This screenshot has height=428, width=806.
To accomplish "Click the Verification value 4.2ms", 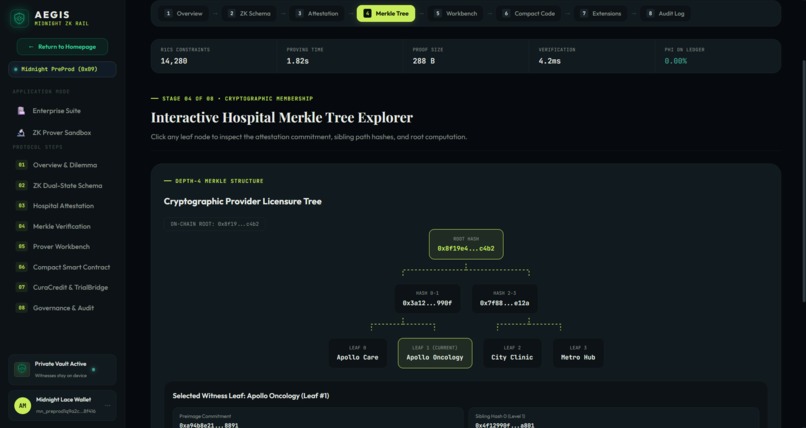I will pyautogui.click(x=549, y=61).
